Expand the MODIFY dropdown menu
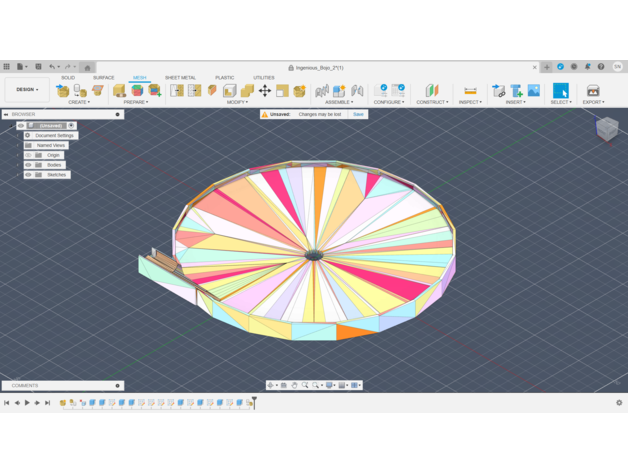Image resolution: width=628 pixels, height=472 pixels. [x=237, y=102]
